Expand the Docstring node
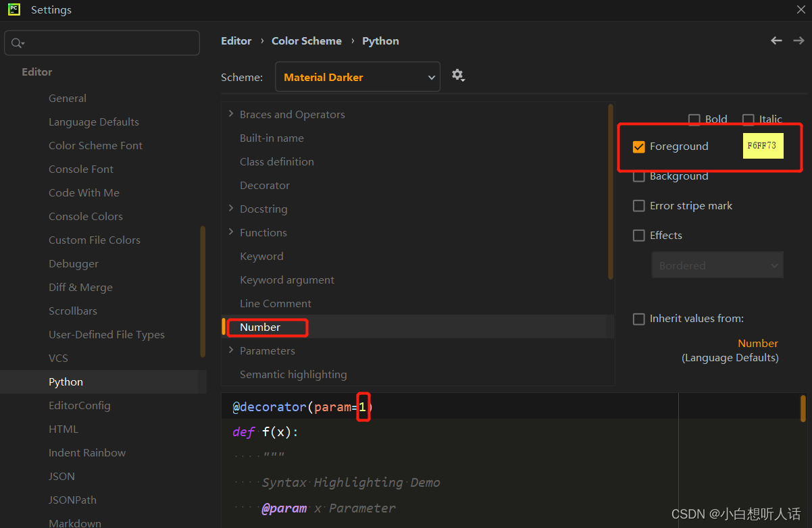Image resolution: width=812 pixels, height=528 pixels. [231, 209]
